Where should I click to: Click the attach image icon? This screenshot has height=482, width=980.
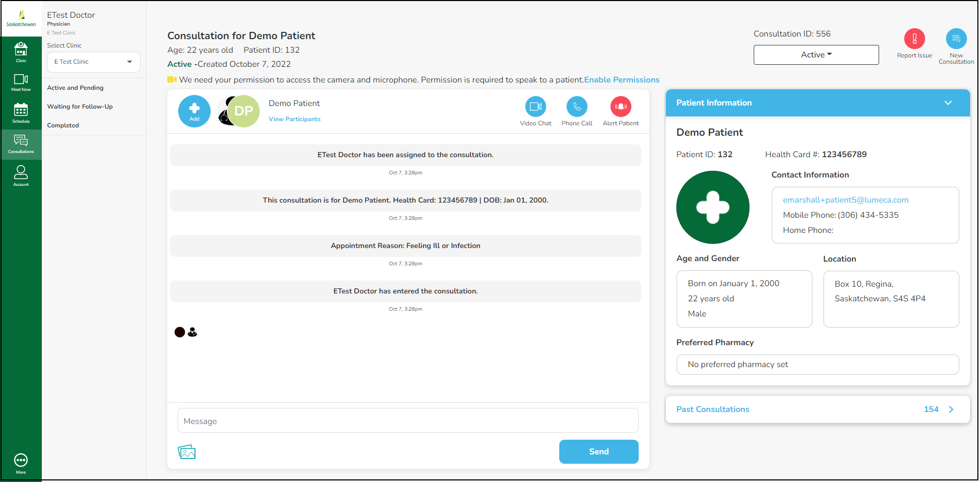(x=187, y=452)
